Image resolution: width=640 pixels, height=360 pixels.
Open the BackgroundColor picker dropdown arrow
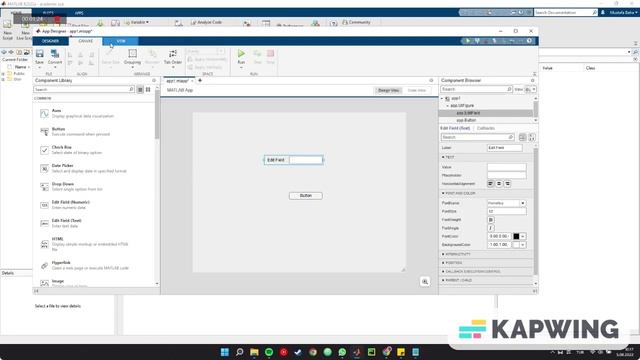(522, 244)
